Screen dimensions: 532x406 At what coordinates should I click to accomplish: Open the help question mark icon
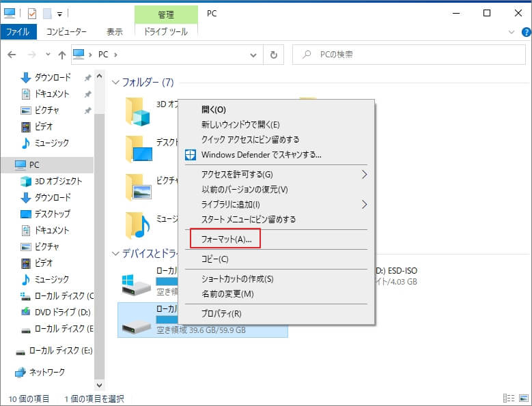pyautogui.click(x=527, y=32)
